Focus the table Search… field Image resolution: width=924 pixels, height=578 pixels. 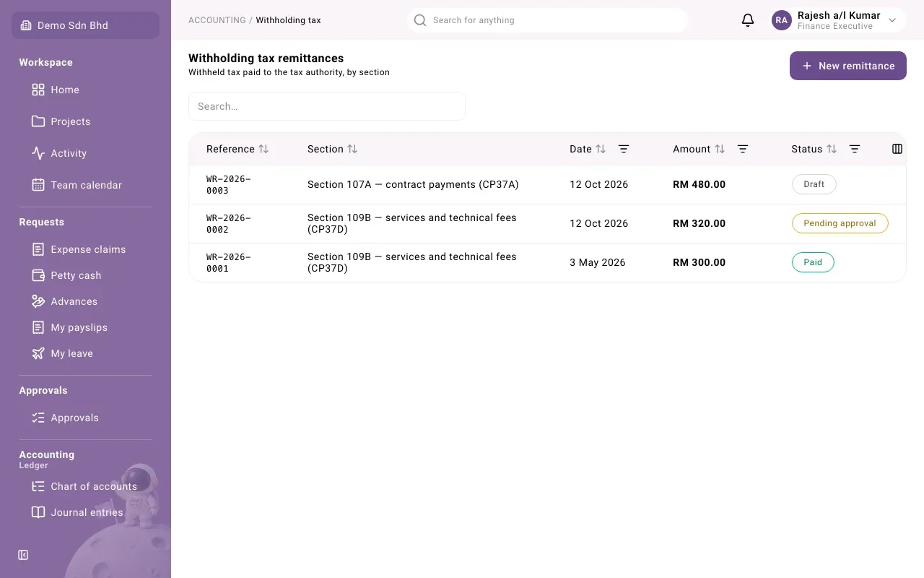(327, 106)
